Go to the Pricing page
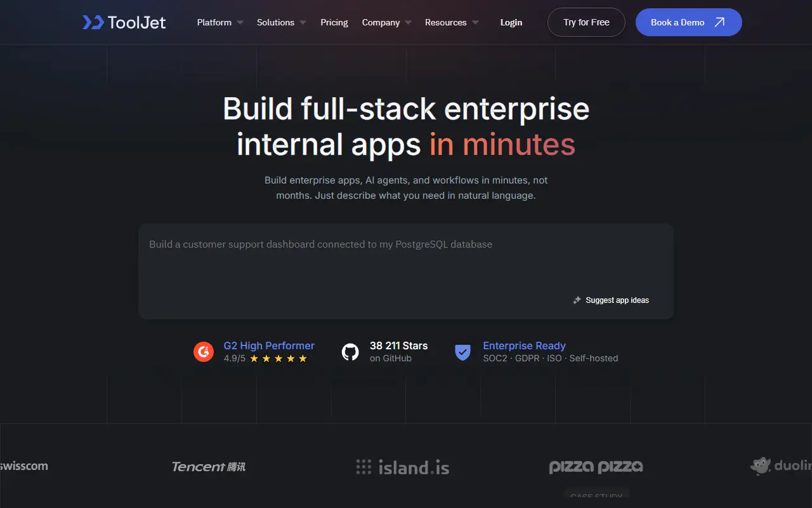Image resolution: width=812 pixels, height=508 pixels. [x=334, y=22]
